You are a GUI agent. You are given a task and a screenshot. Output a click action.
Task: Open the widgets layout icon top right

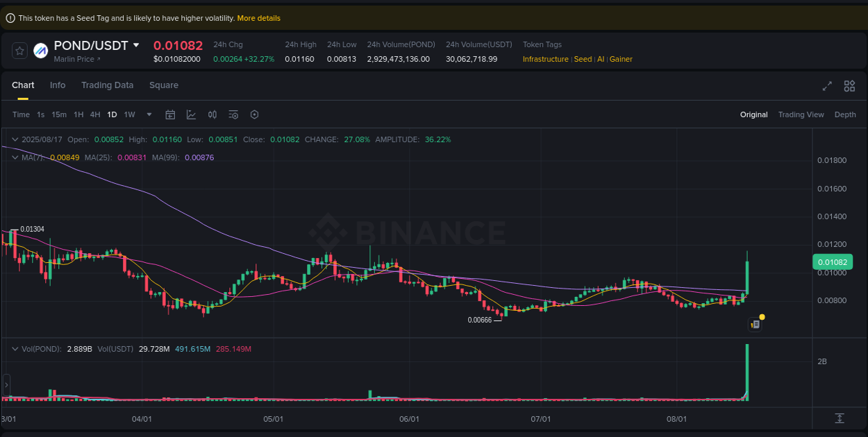849,86
